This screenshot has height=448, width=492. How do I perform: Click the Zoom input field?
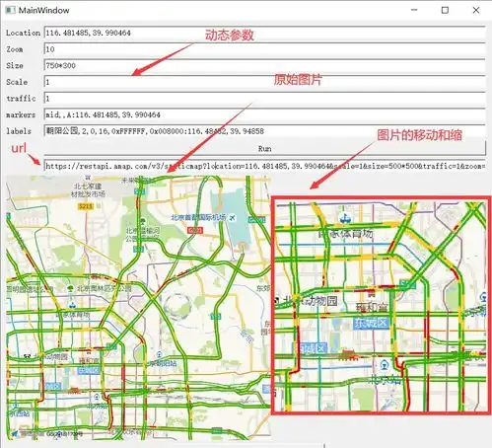pyautogui.click(x=264, y=49)
